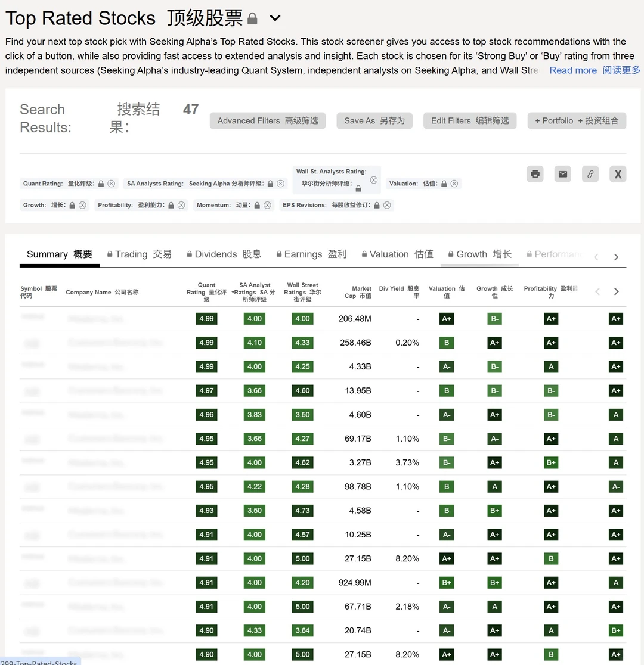The width and height of the screenshot is (644, 665).
Task: Sort by Profitability column header
Action: (550, 292)
